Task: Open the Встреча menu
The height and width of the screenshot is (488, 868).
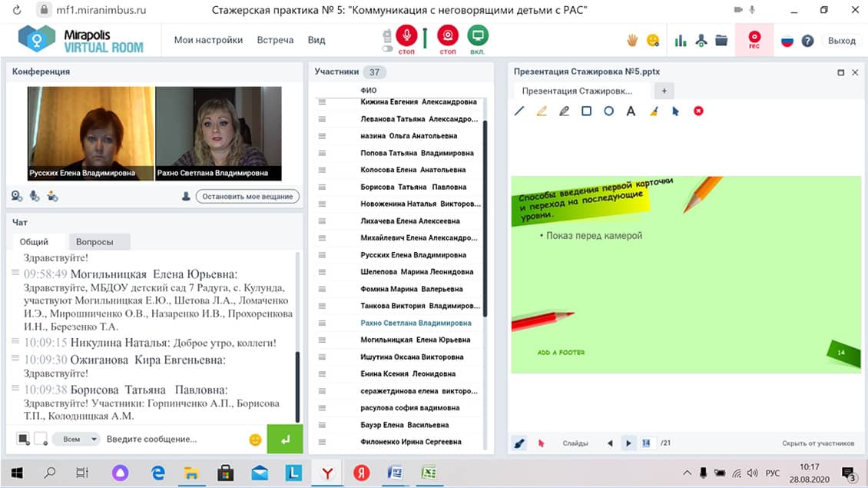Action: click(x=275, y=40)
